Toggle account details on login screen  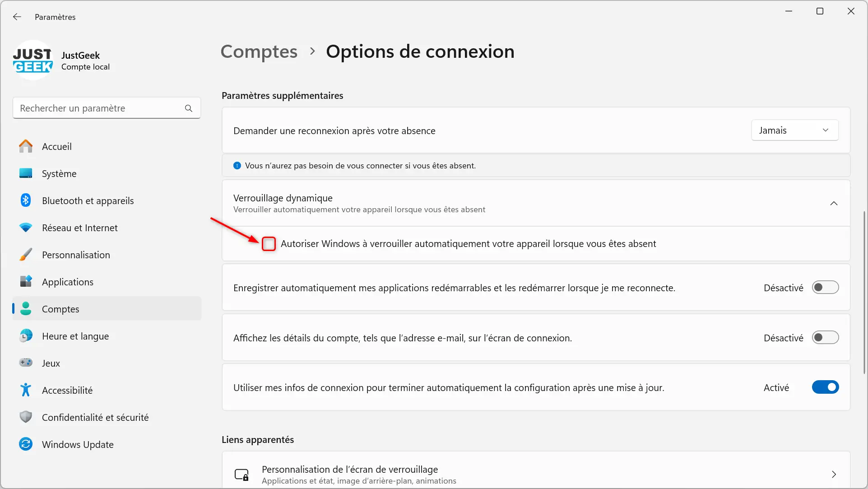(x=826, y=338)
